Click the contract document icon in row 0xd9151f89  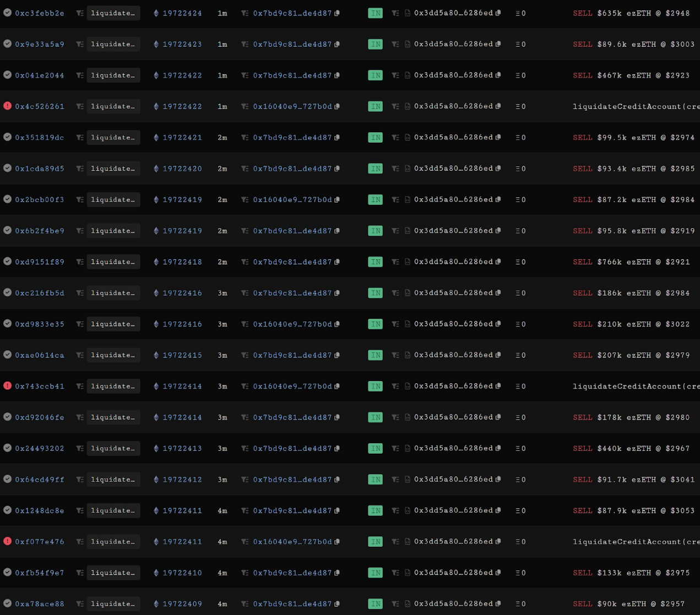tap(408, 262)
